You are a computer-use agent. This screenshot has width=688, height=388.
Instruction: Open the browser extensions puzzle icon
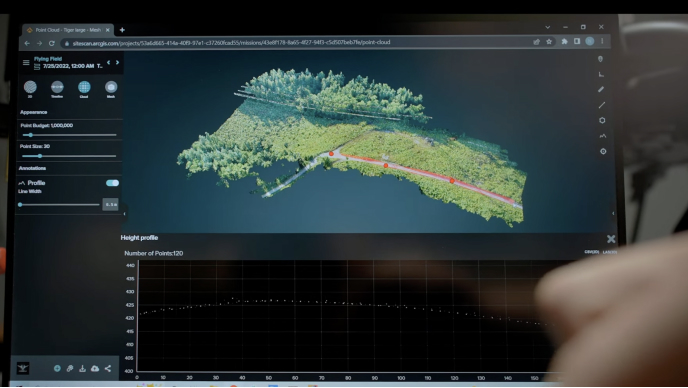(565, 42)
